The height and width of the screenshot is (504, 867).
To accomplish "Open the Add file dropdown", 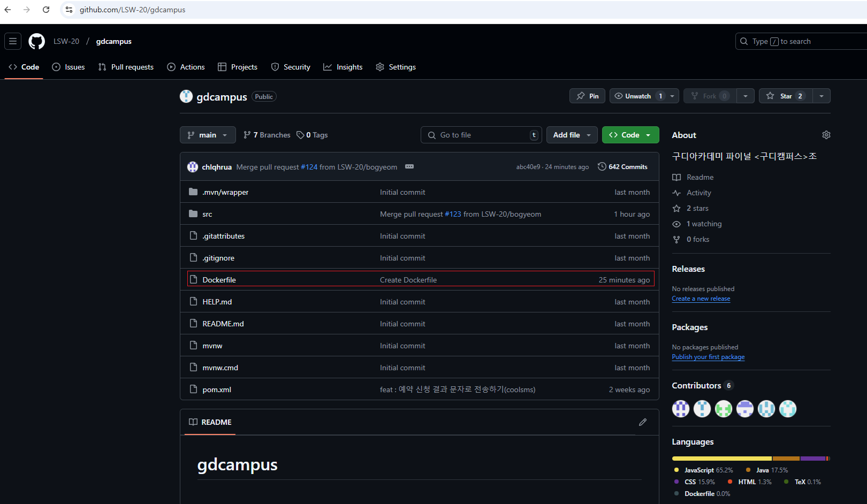I will click(572, 135).
